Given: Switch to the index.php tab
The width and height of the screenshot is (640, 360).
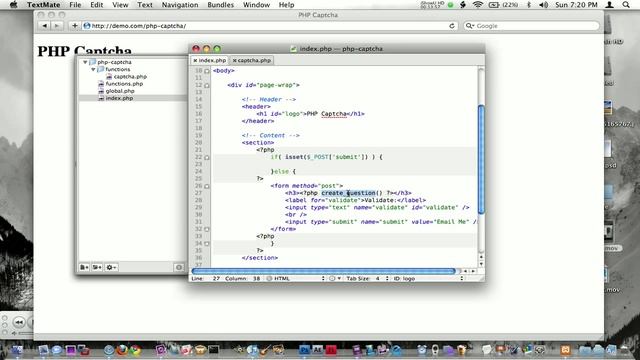Looking at the screenshot, I should (212, 60).
